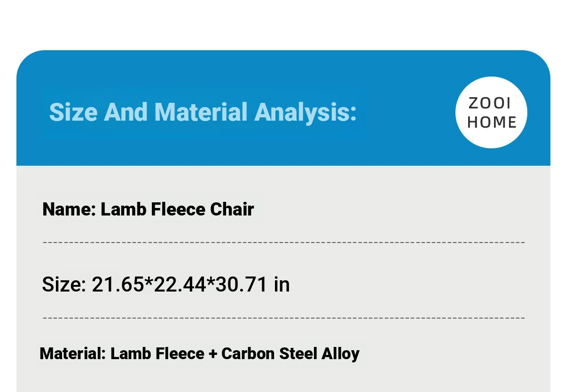The height and width of the screenshot is (392, 564).
Task: Click the dashed divider below the Name row
Action: pos(283,242)
